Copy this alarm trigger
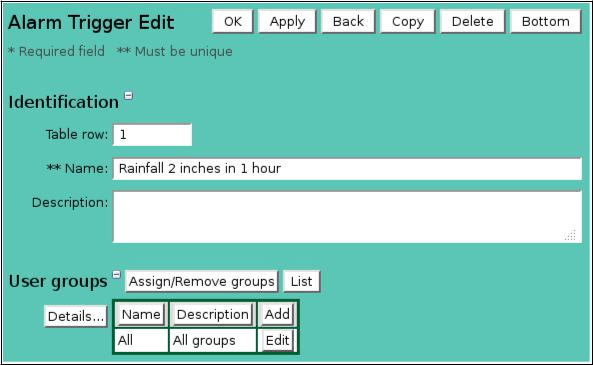593x365 pixels. (408, 22)
